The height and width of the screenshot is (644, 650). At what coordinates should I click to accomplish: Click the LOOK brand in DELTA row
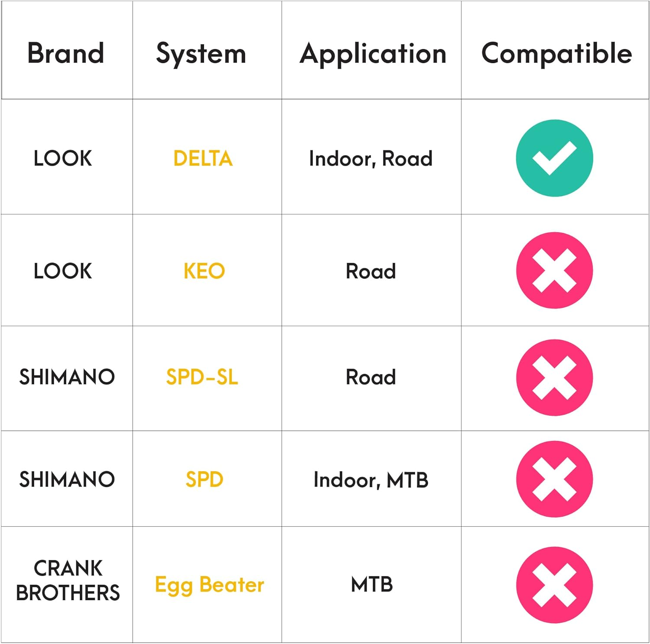click(x=63, y=158)
